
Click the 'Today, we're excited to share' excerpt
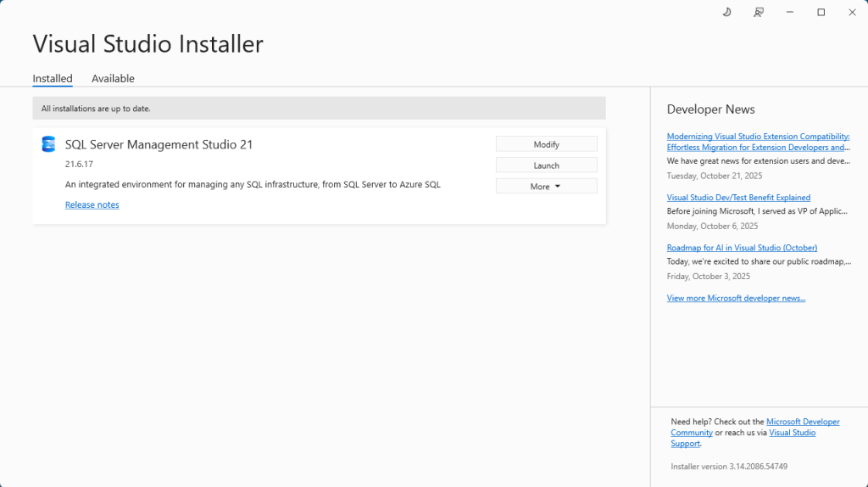[x=759, y=261]
